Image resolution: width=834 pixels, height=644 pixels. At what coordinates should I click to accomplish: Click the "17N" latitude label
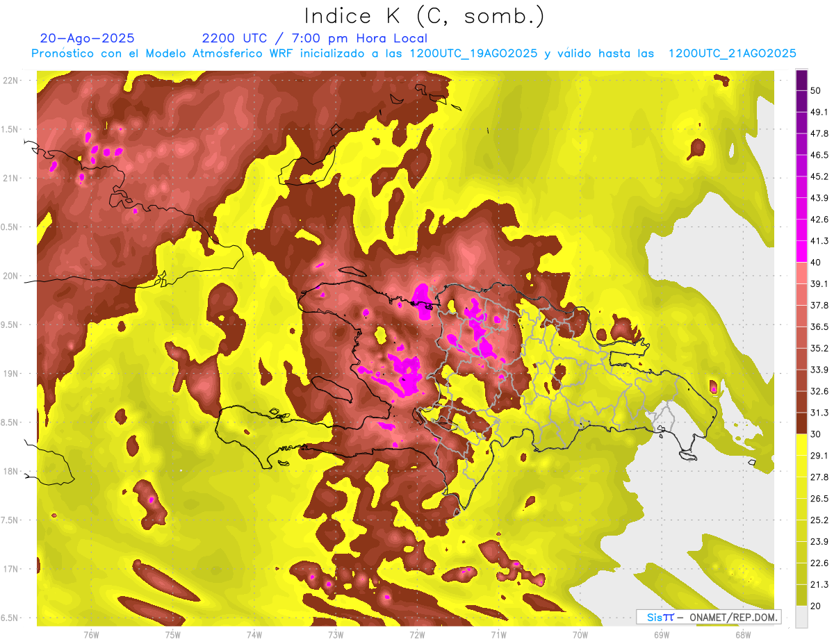(x=10, y=569)
